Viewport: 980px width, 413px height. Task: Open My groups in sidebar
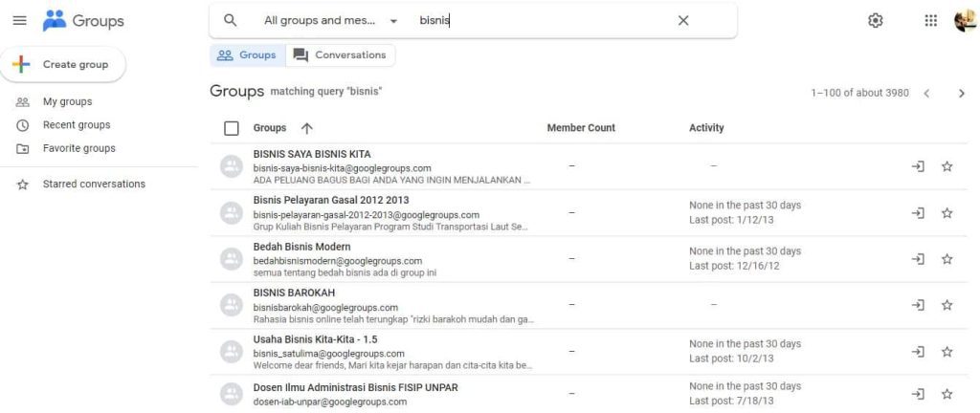68,101
